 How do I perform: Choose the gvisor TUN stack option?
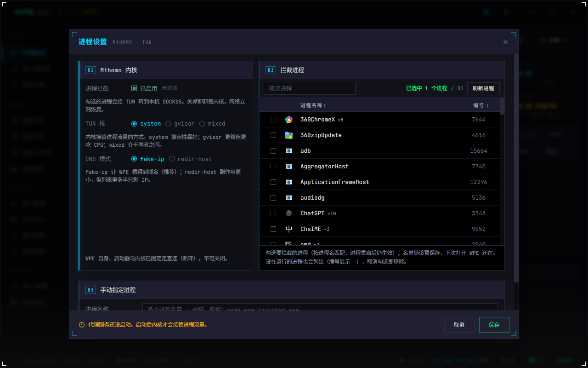tap(180, 124)
